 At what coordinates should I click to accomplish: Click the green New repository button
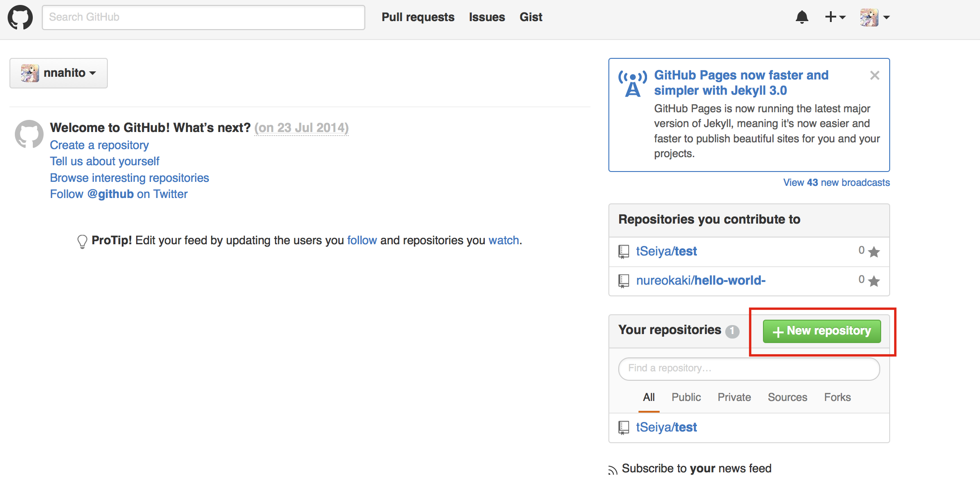(821, 331)
